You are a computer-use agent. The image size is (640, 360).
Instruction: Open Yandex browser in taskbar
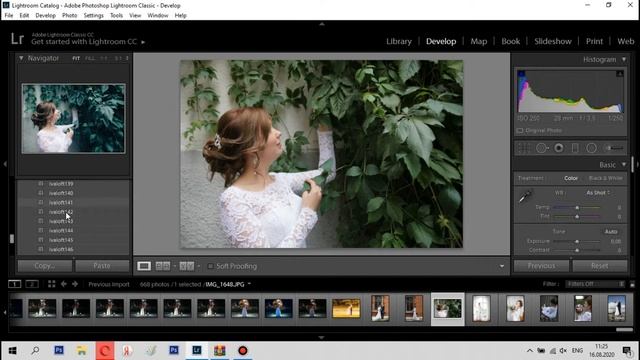127,351
